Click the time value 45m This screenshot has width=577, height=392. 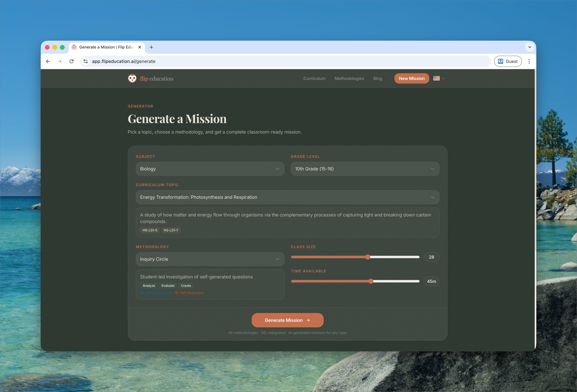[x=431, y=281]
